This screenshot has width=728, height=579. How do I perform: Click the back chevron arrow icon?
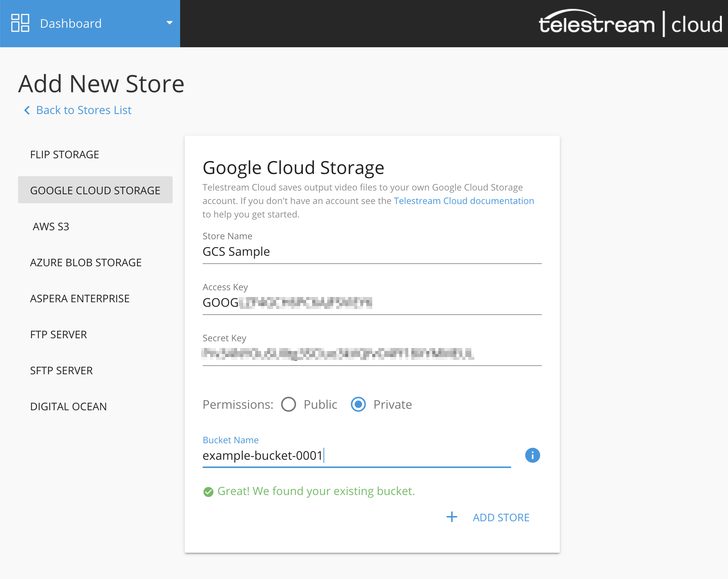click(27, 110)
